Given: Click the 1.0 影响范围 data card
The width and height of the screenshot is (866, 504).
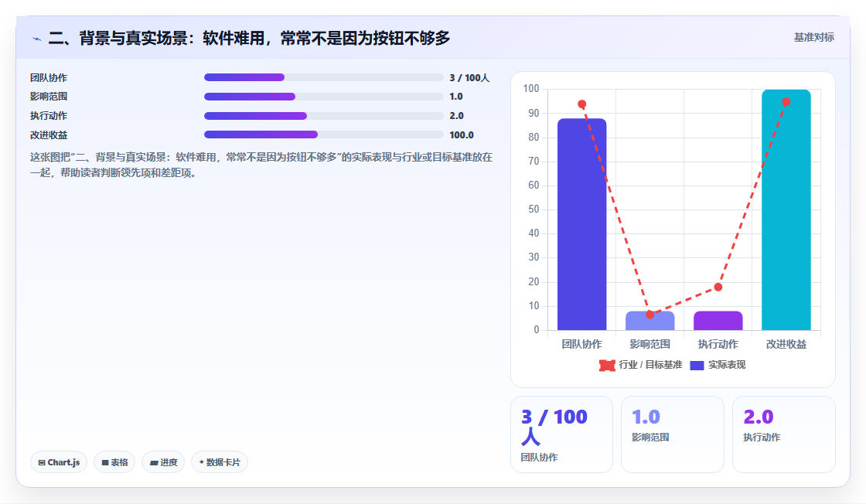Looking at the screenshot, I should click(673, 434).
